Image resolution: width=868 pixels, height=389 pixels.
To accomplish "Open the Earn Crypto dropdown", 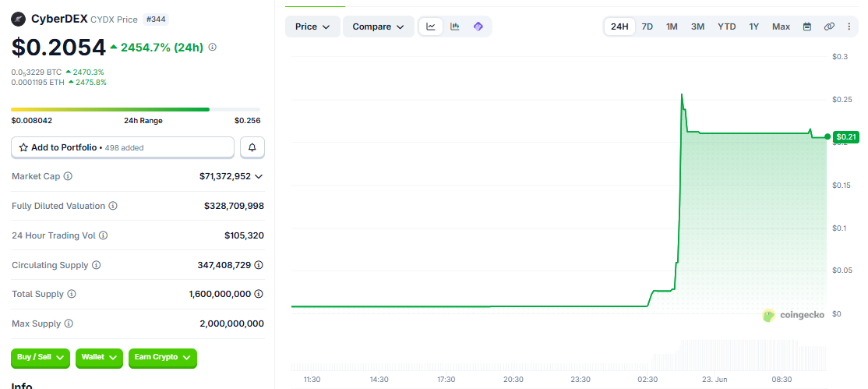I will click(x=163, y=358).
